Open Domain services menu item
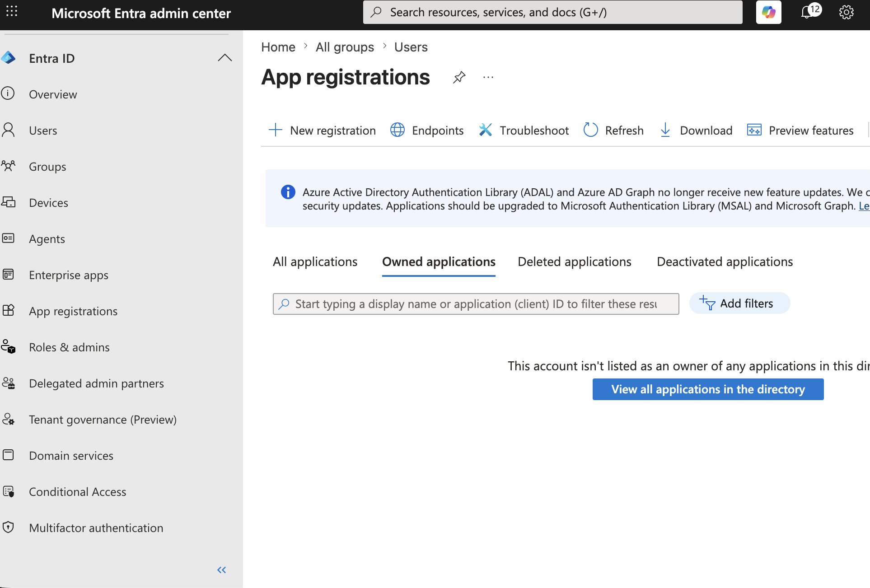 pyautogui.click(x=71, y=456)
